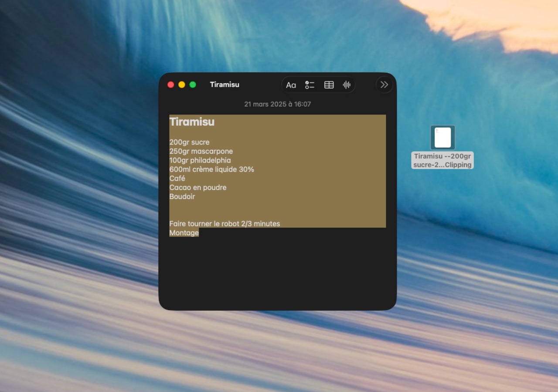Click the 600ml crème liquide 30% line

[211, 169]
